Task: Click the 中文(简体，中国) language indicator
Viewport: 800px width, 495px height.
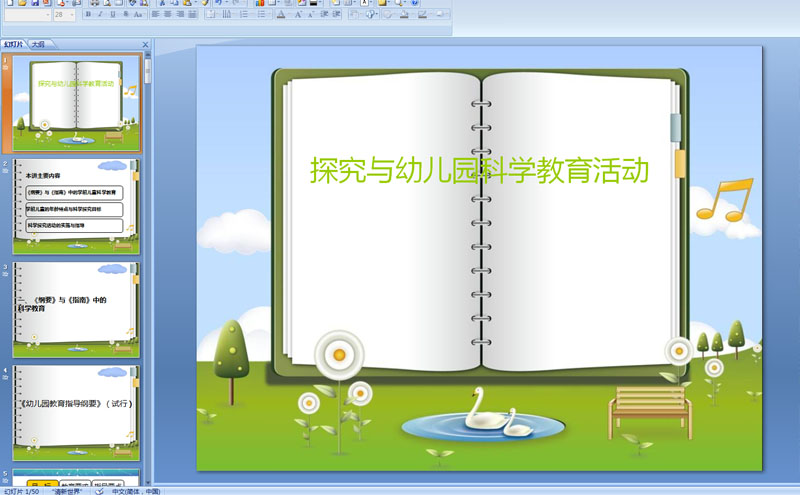Action: point(136,491)
